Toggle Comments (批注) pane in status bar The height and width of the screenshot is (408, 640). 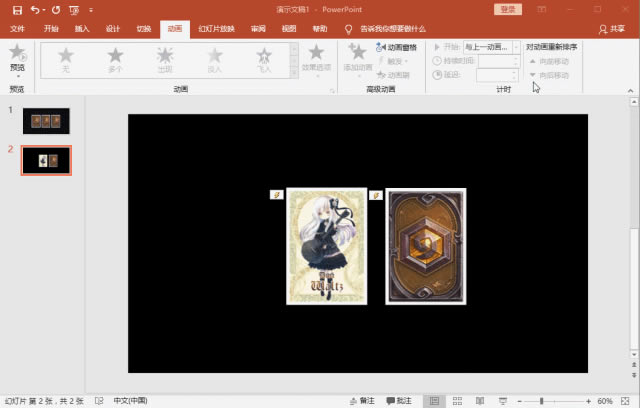point(399,400)
